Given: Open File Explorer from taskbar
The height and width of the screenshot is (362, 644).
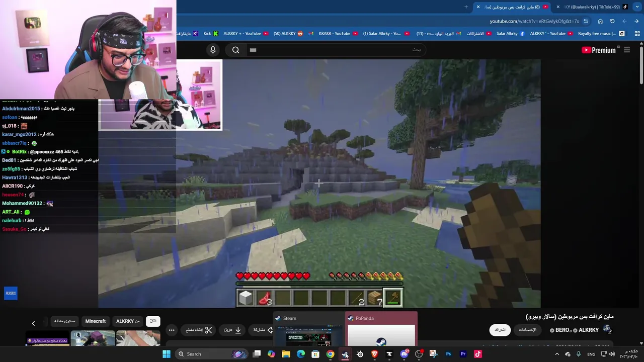Looking at the screenshot, I should 286,354.
